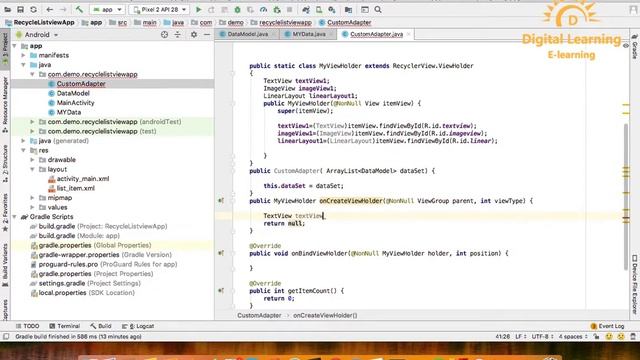
Task: Expand the values folder
Action: (x=33, y=207)
